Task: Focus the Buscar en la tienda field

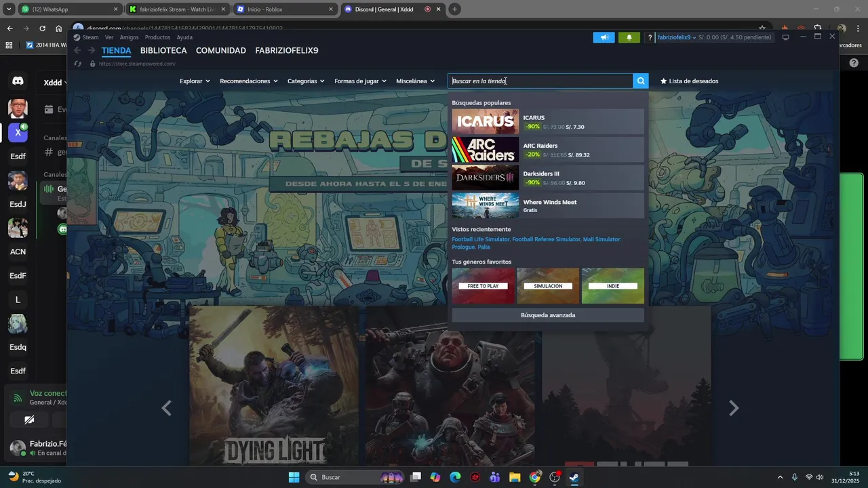Action: [540, 81]
